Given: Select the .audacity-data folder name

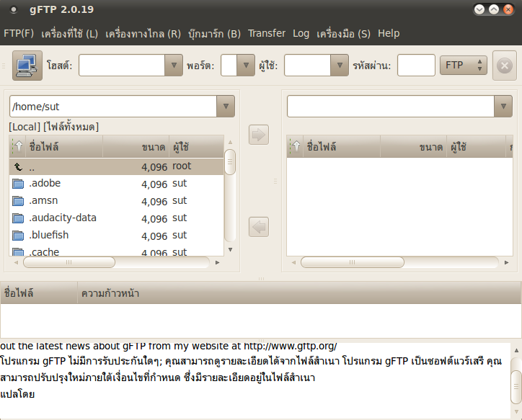Looking at the screenshot, I should (63, 218).
